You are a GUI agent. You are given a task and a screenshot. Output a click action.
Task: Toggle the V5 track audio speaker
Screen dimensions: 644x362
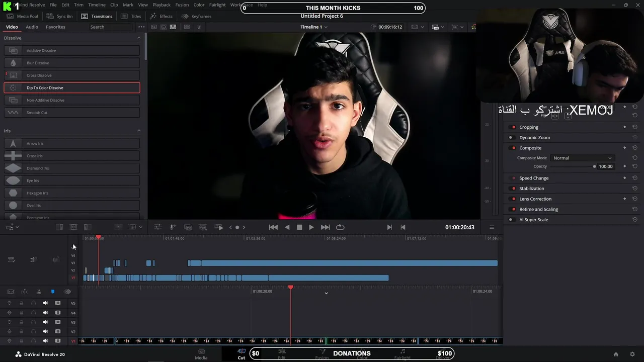[x=45, y=303]
